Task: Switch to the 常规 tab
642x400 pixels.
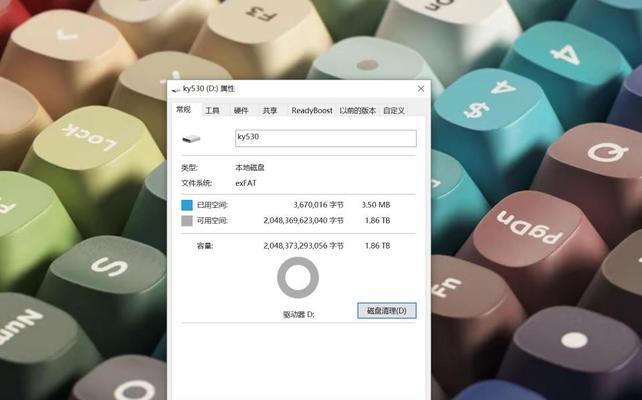Action: click(x=183, y=110)
